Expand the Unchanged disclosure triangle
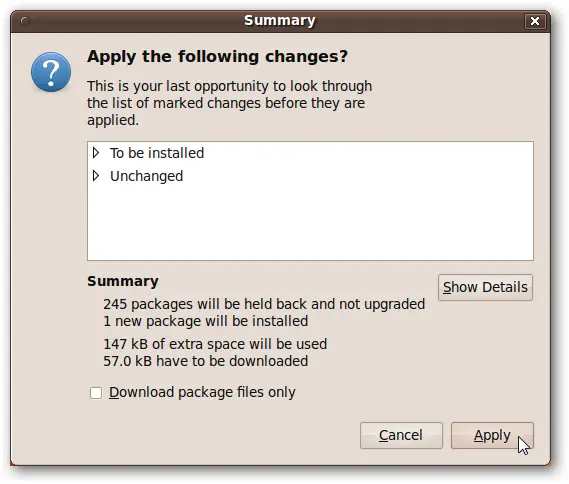The image size is (569, 484). 96,176
